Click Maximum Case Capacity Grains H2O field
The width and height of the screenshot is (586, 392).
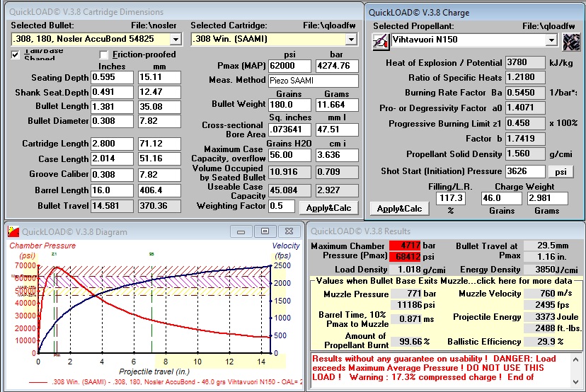289,155
